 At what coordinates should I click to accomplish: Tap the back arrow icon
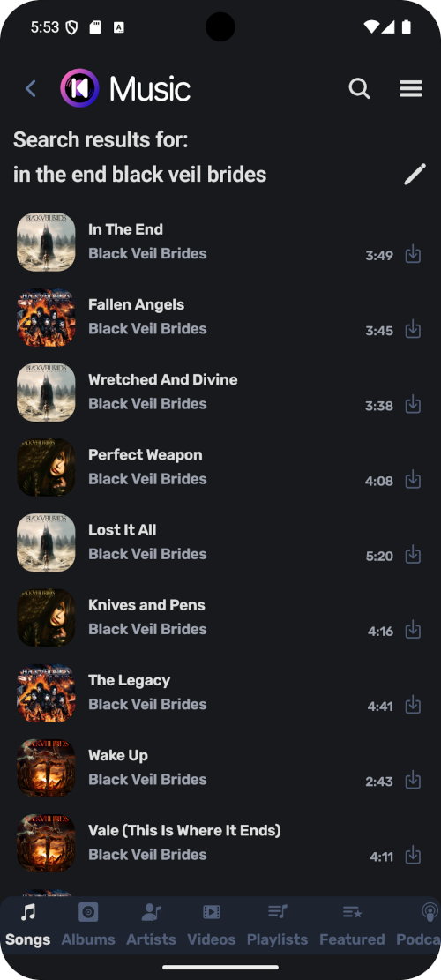[31, 89]
